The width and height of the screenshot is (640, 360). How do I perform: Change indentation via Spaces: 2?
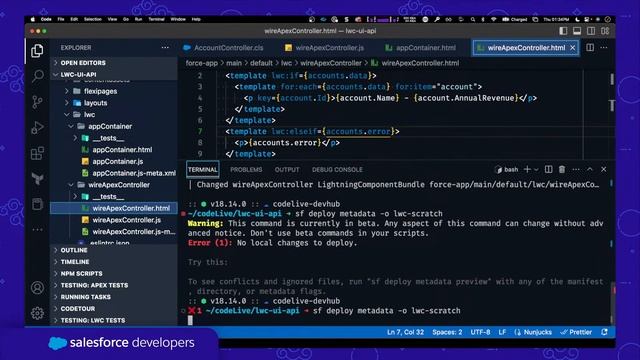pos(447,332)
